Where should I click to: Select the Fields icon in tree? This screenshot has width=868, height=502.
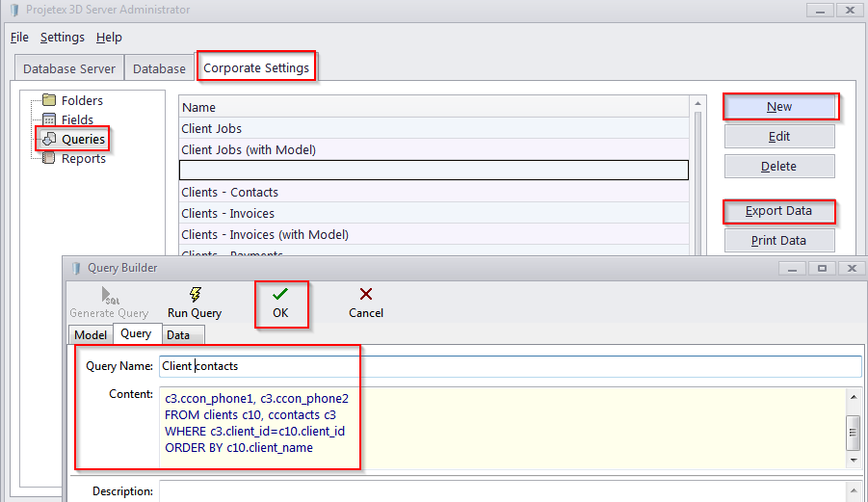[49, 119]
